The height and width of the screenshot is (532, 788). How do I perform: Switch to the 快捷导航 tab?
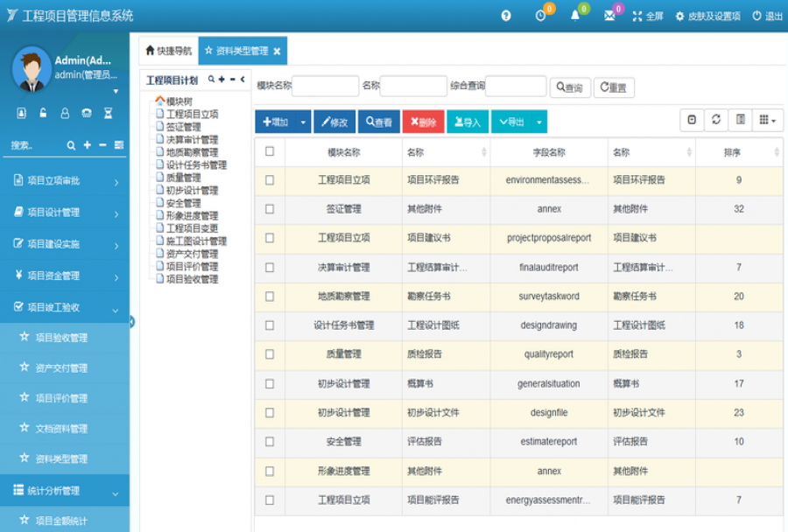coord(168,51)
